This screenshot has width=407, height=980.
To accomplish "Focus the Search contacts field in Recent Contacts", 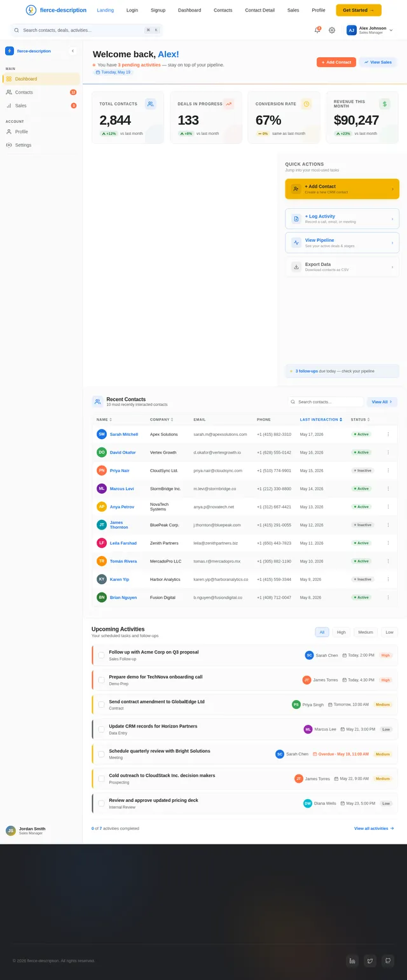I will [x=326, y=402].
